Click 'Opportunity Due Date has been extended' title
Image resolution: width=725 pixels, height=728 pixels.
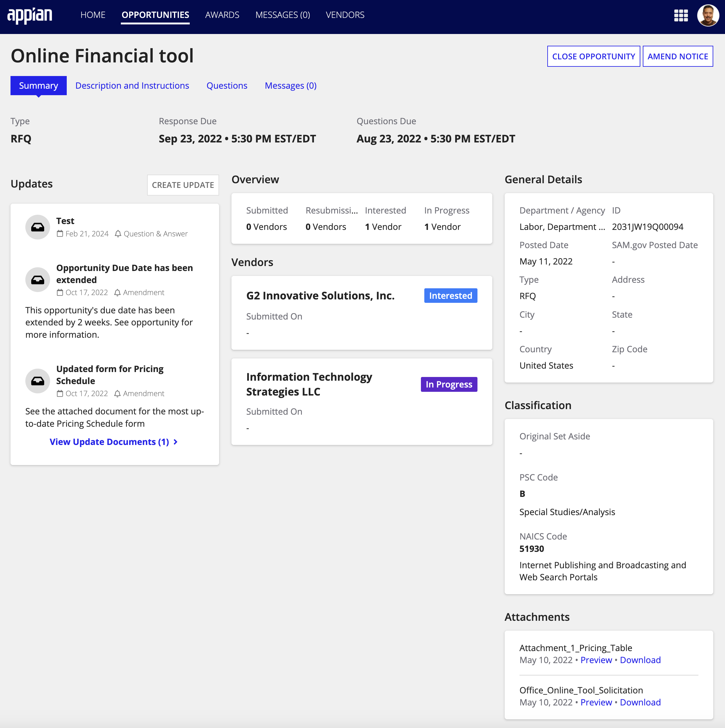coord(124,274)
